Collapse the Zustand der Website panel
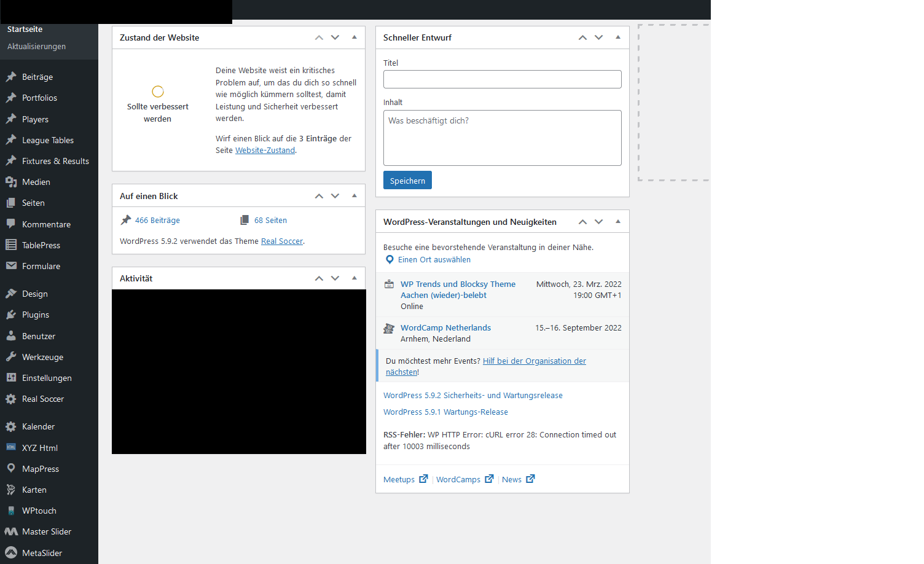924x564 pixels. coord(354,37)
